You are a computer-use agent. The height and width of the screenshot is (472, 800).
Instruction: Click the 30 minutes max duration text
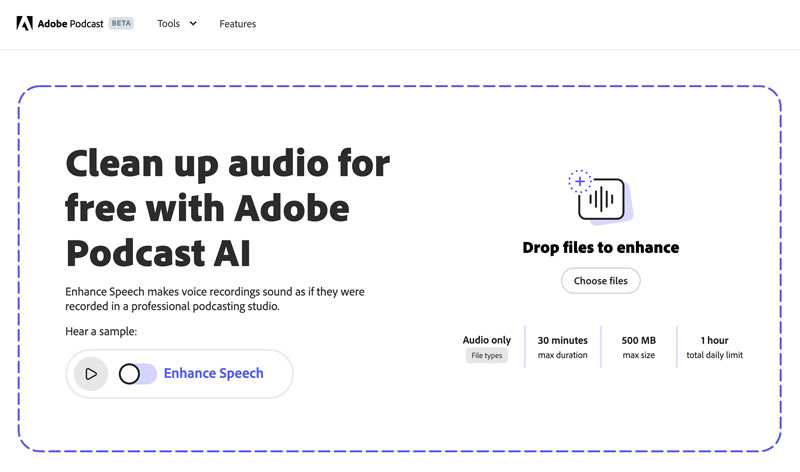562,347
